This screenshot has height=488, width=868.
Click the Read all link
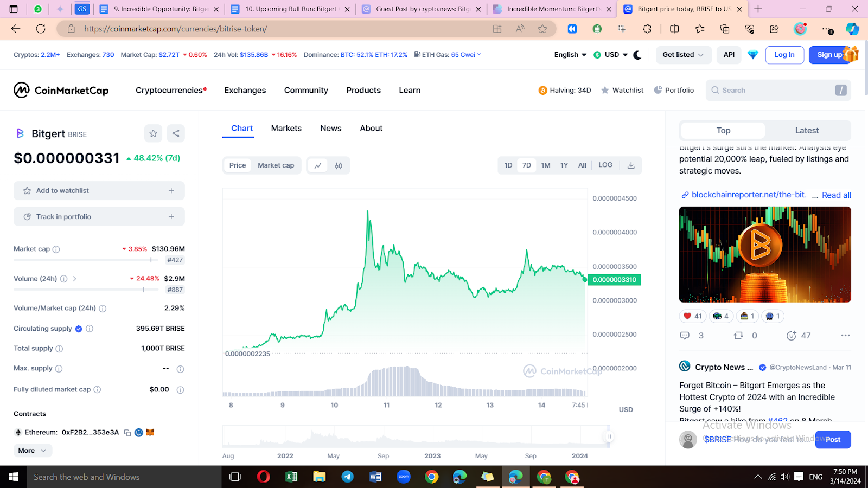click(837, 195)
